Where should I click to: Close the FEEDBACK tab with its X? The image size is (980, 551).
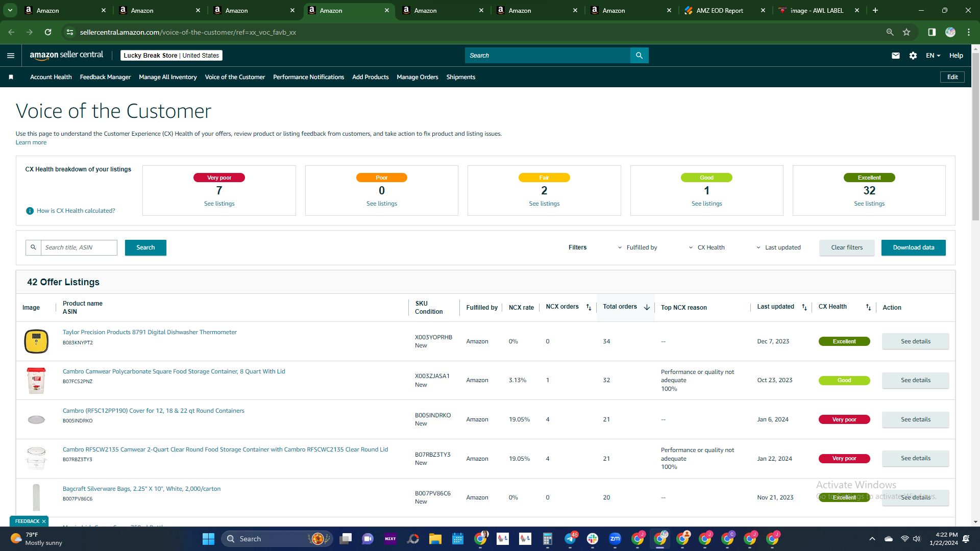pos(44,521)
